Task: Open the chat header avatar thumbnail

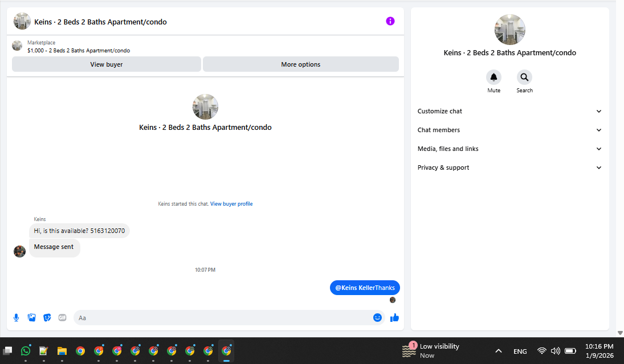Action: click(22, 21)
